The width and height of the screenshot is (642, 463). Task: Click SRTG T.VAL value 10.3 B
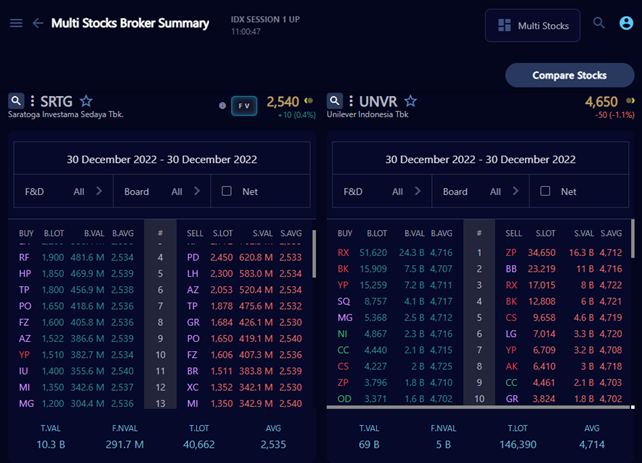pos(51,445)
